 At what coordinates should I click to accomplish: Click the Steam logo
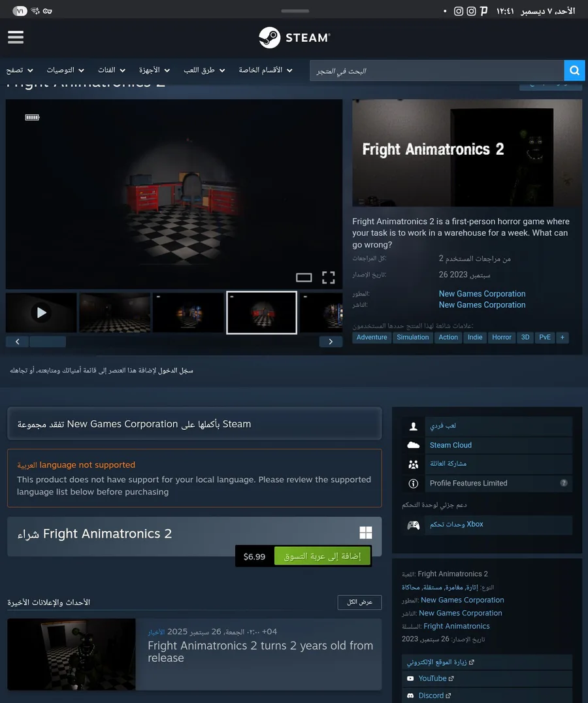click(x=295, y=38)
